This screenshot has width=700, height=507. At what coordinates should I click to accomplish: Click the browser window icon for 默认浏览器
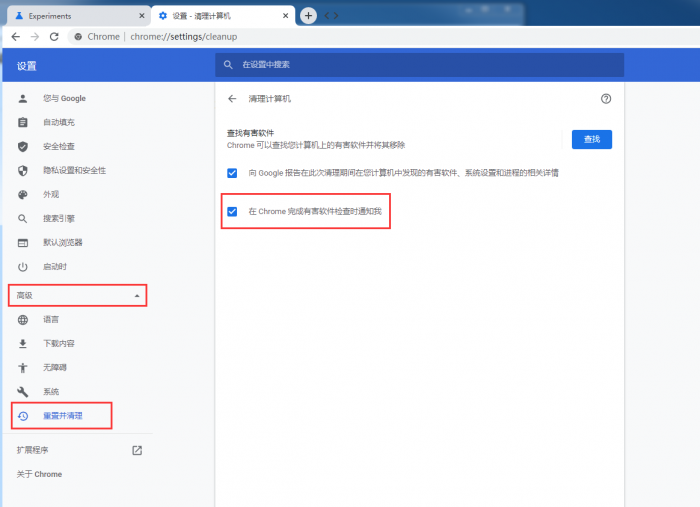pos(23,243)
